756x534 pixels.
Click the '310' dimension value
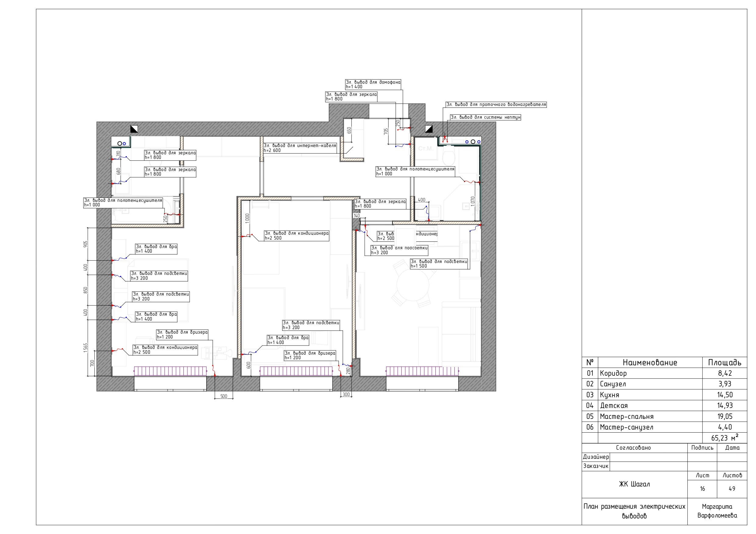click(118, 154)
